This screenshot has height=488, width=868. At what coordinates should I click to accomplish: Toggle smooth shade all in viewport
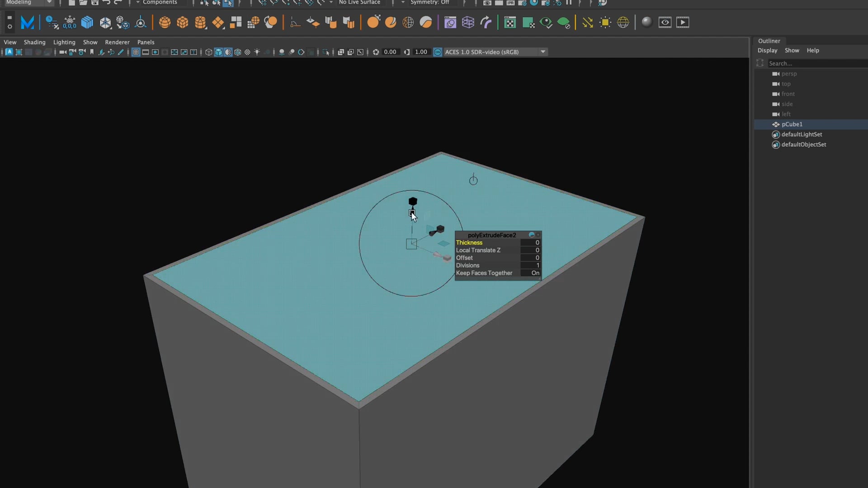218,52
